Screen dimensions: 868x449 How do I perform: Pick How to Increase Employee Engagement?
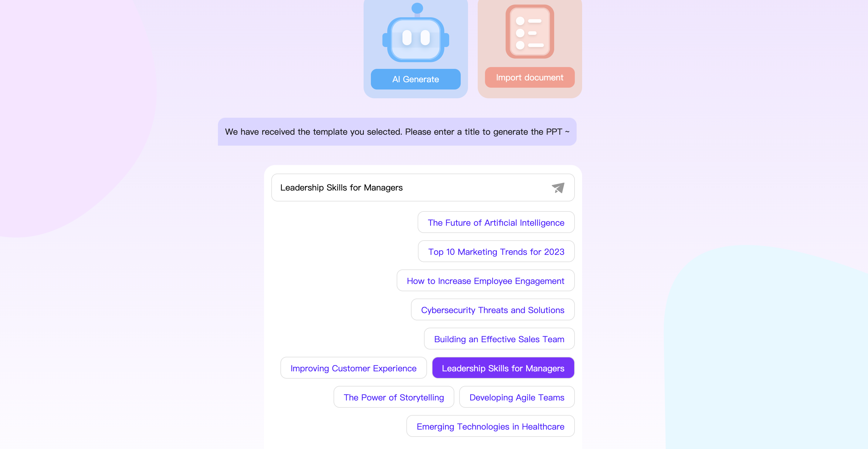(486, 281)
